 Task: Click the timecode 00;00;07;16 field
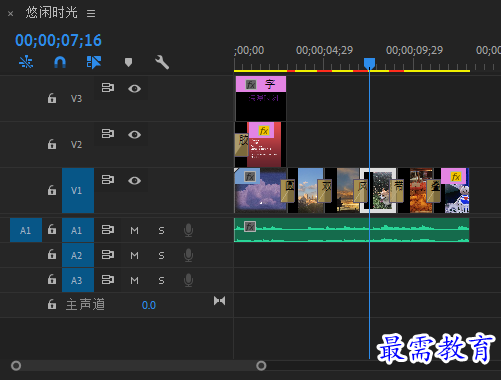58,40
